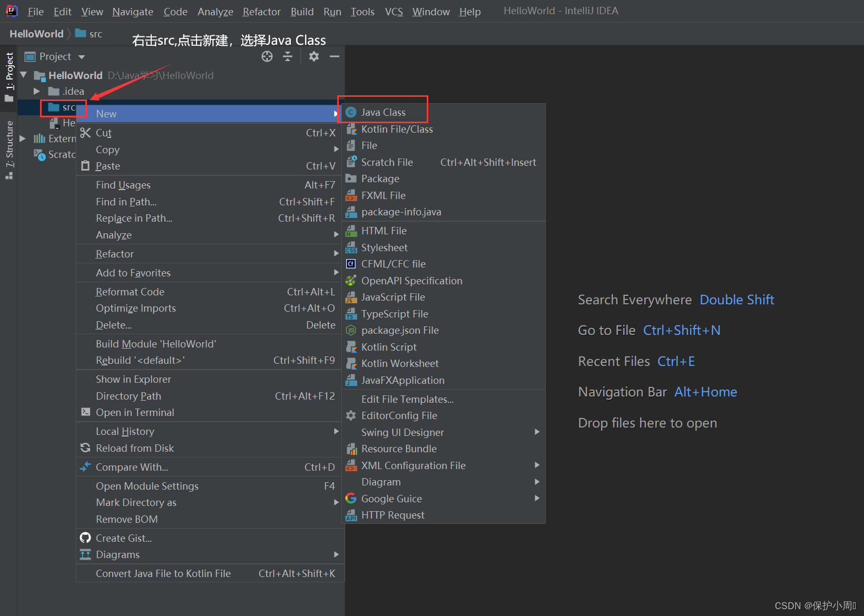Screen dimensions: 864x616
Task: Expand Mark Directory as submenu arrow
Action: pos(336,502)
